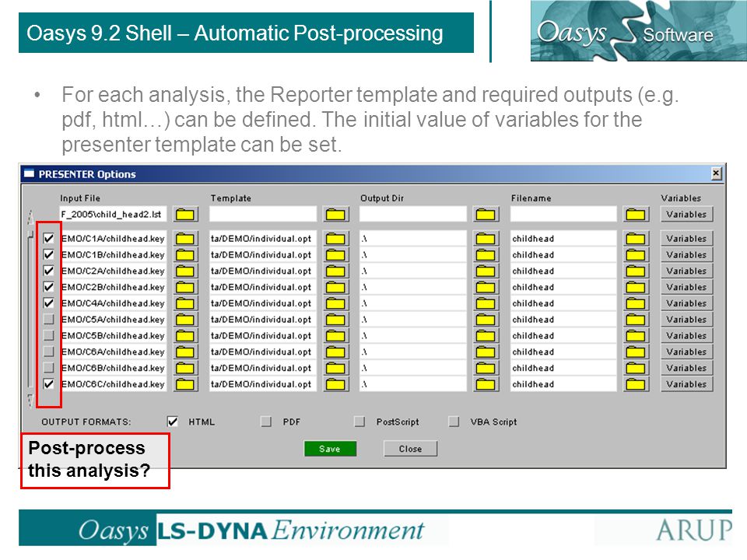Browse output directory for C6B row
This screenshot has height=560, width=747.
[x=486, y=368]
